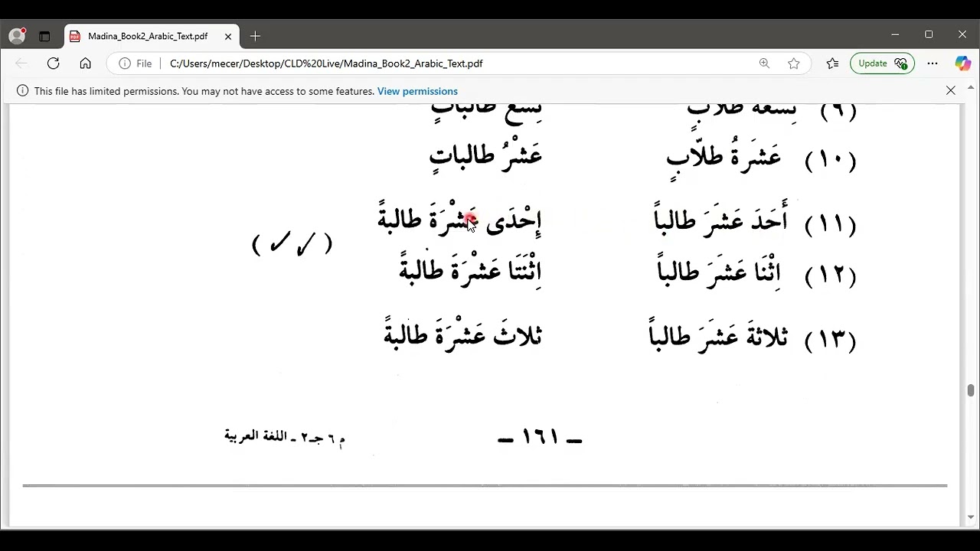
Task: Open the View permissions link
Action: pyautogui.click(x=417, y=91)
